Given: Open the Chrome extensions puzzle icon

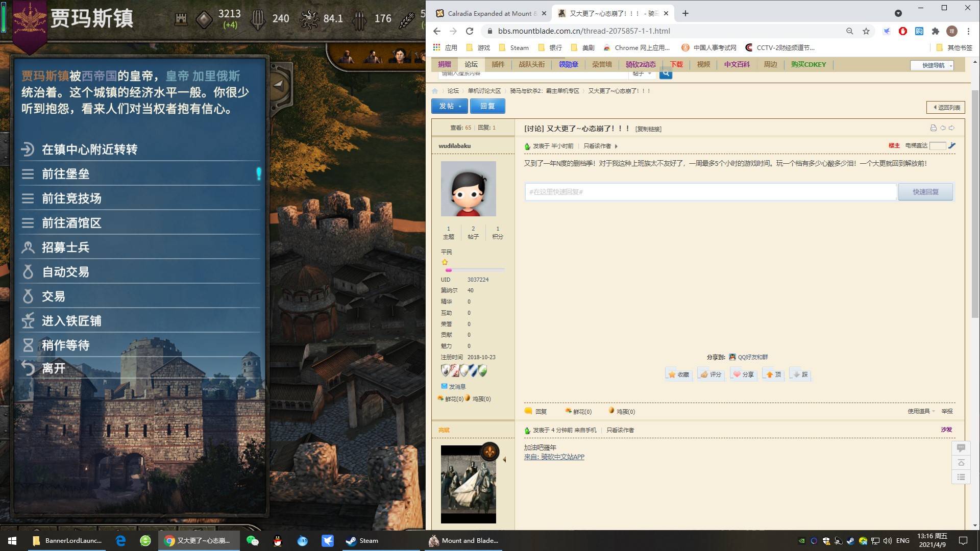Looking at the screenshot, I should (x=936, y=31).
